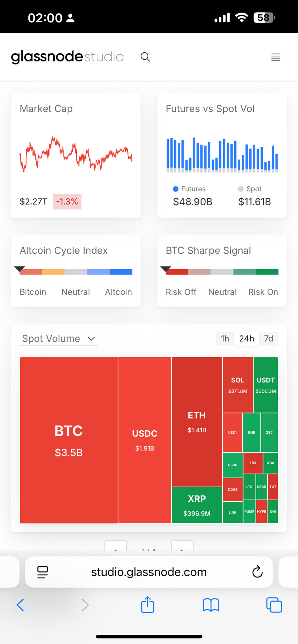The height and width of the screenshot is (644, 298).
Task: Select the 1h timeframe option
Action: pos(225,339)
